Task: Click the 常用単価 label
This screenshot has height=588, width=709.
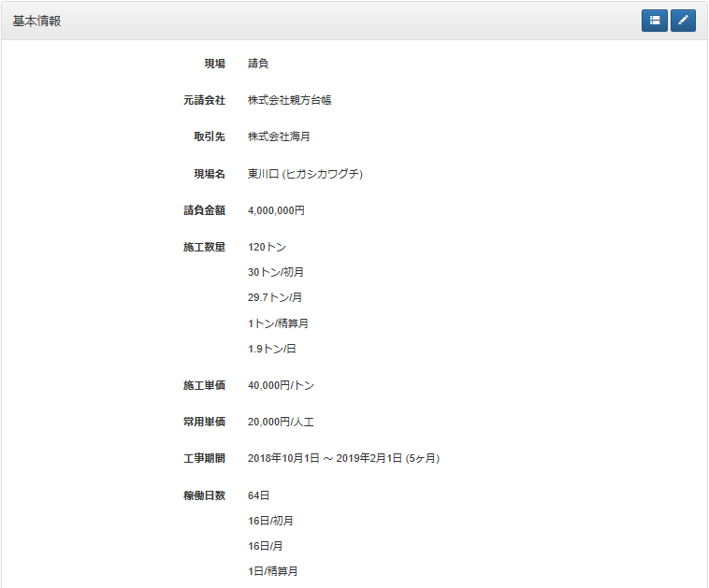Action: 204,422
